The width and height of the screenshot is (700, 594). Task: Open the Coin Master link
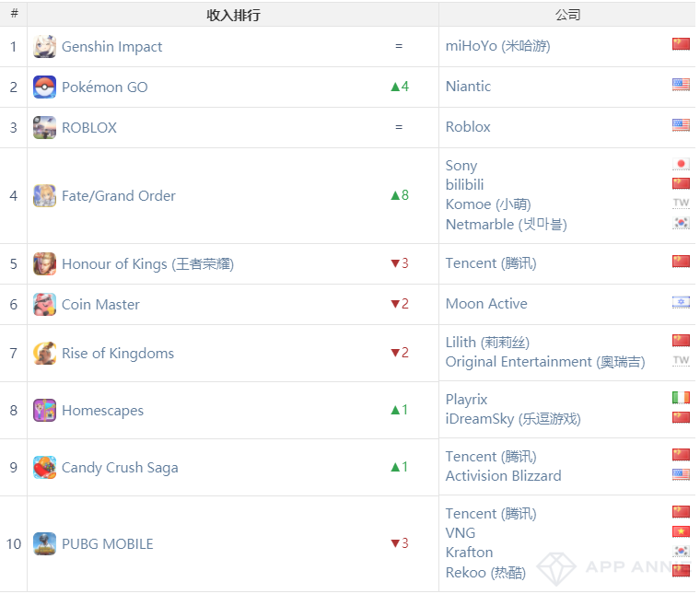[x=100, y=304]
